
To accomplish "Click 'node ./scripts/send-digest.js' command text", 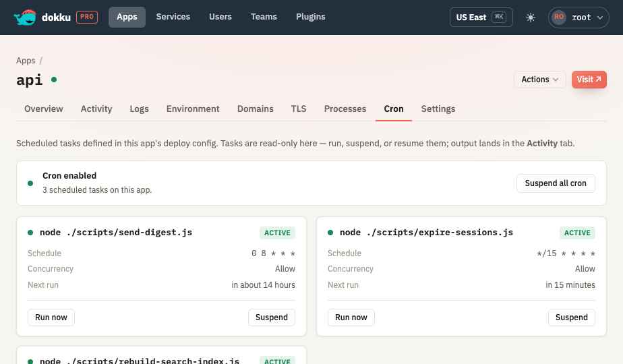I will (116, 233).
